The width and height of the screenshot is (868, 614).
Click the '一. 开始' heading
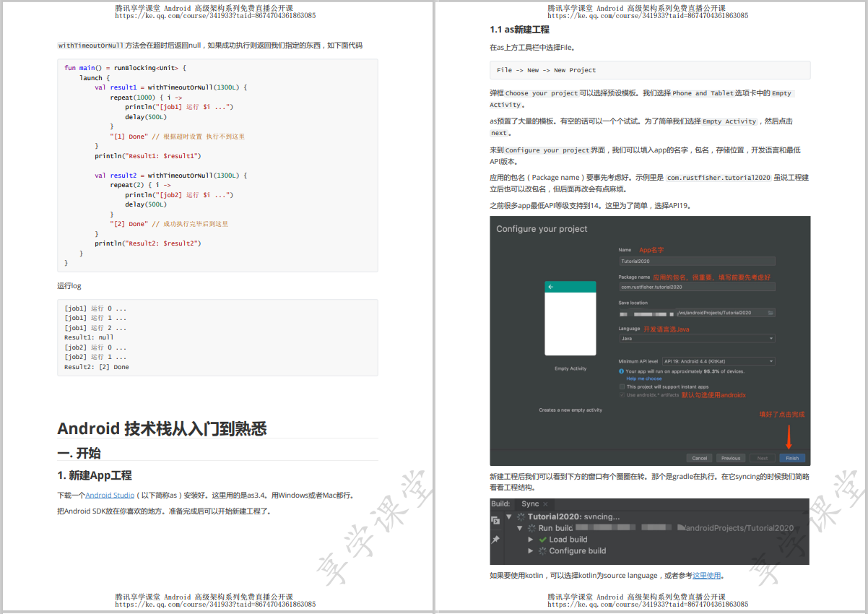pyautogui.click(x=79, y=453)
